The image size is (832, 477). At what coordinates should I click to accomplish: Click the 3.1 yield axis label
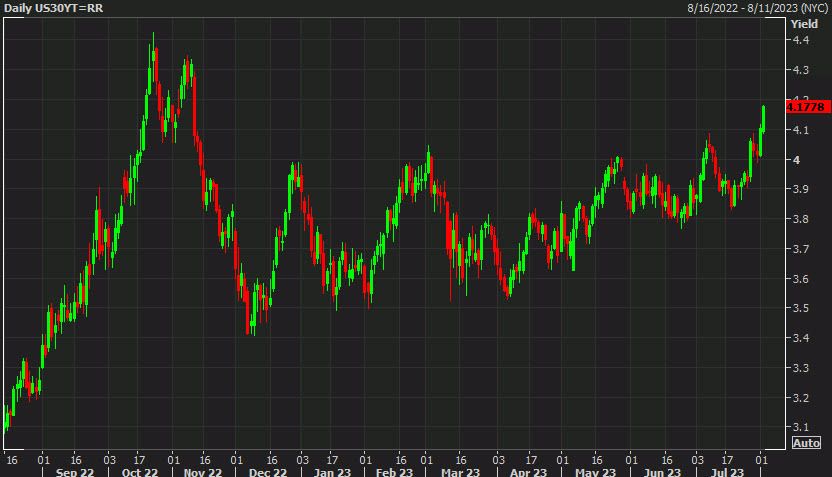pyautogui.click(x=800, y=428)
